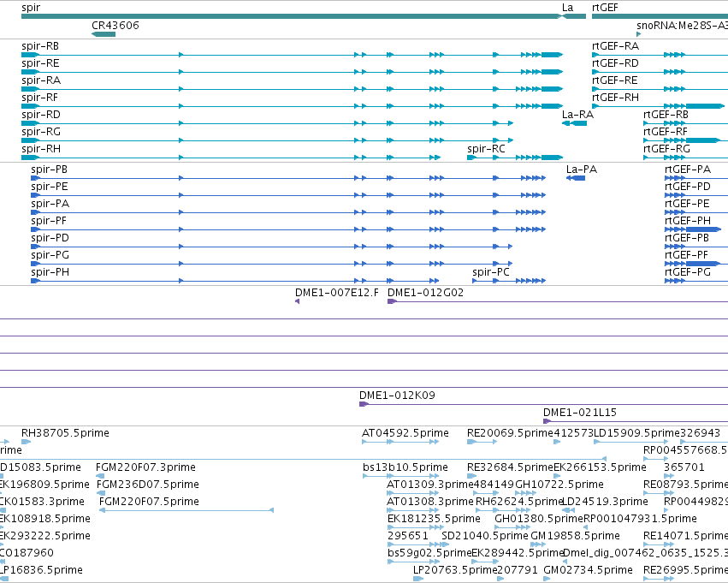Image resolution: width=728 pixels, height=583 pixels.
Task: Click the spir-RE transcript label
Action: point(40,63)
